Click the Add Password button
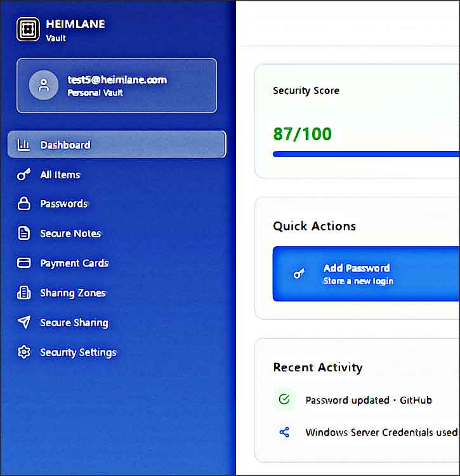This screenshot has height=476, width=460. click(366, 274)
